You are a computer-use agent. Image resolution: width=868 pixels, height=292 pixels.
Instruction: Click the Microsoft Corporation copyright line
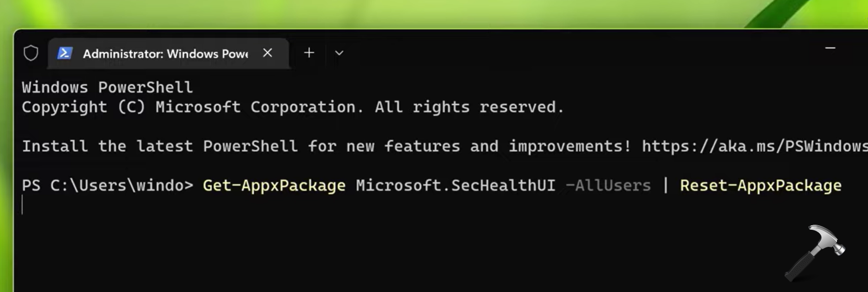(293, 107)
